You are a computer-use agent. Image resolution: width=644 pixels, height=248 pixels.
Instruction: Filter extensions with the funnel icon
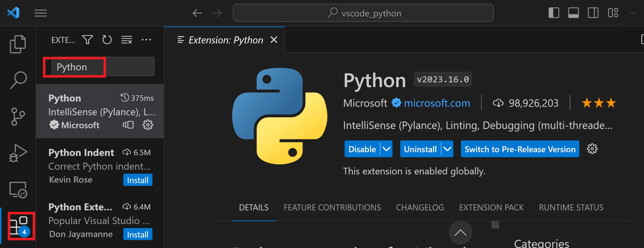pyautogui.click(x=87, y=40)
